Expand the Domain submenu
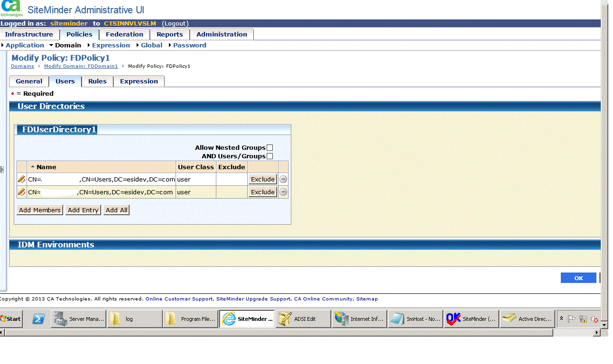 click(65, 45)
